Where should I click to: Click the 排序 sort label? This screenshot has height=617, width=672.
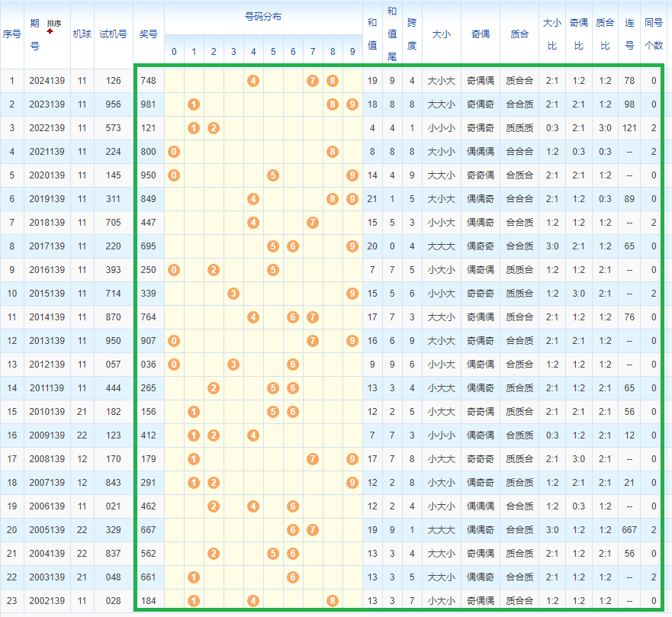54,24
